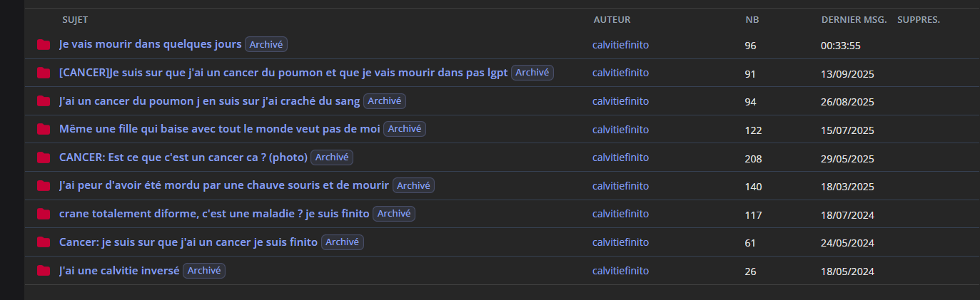Click the last message time 00:33:55
The height and width of the screenshot is (300, 980).
(x=840, y=46)
